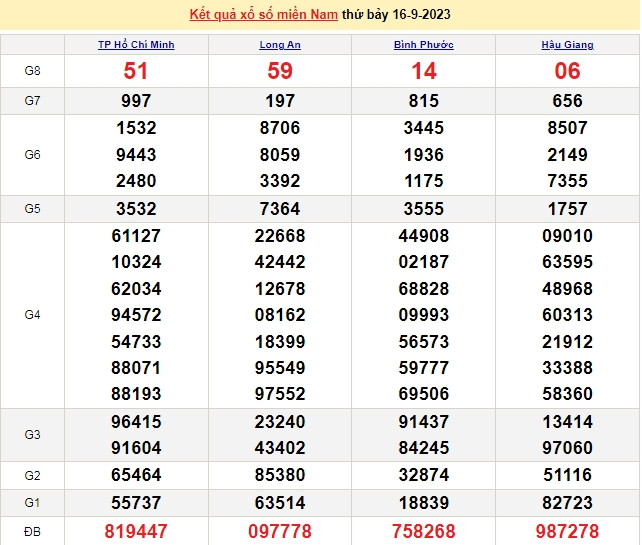The image size is (642, 545).
Task: Click the G3 result 96415
Action: pos(136,422)
